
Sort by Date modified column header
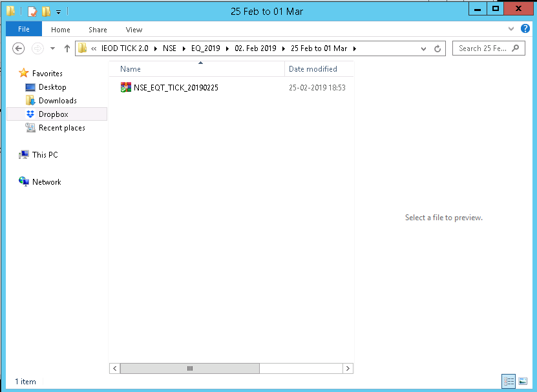(x=319, y=69)
